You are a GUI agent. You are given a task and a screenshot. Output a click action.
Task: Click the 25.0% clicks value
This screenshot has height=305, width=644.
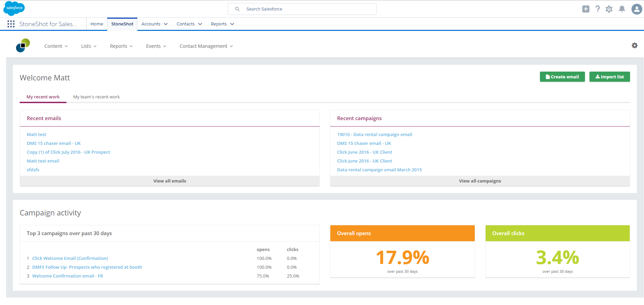pyautogui.click(x=293, y=276)
